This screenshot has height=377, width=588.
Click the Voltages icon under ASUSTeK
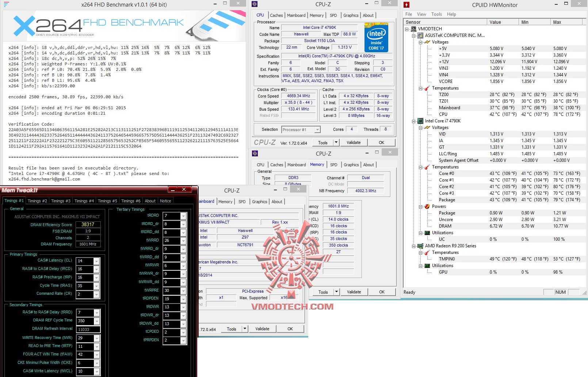pyautogui.click(x=427, y=42)
